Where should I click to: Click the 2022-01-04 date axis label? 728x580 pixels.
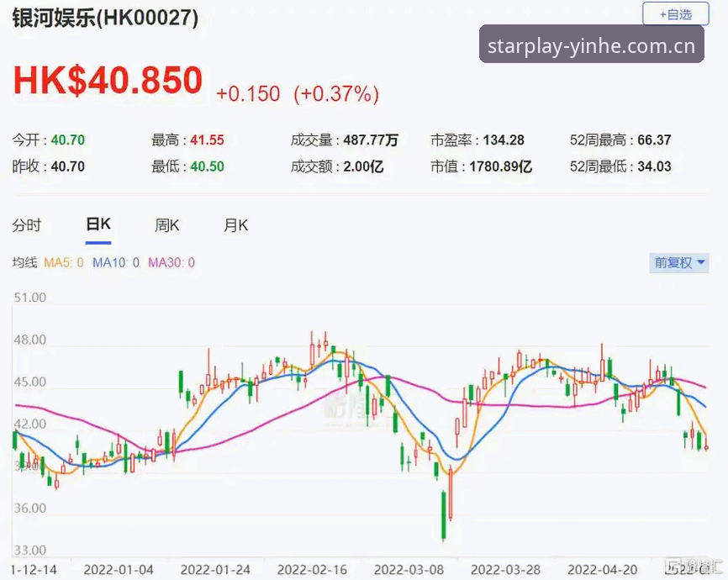click(119, 570)
